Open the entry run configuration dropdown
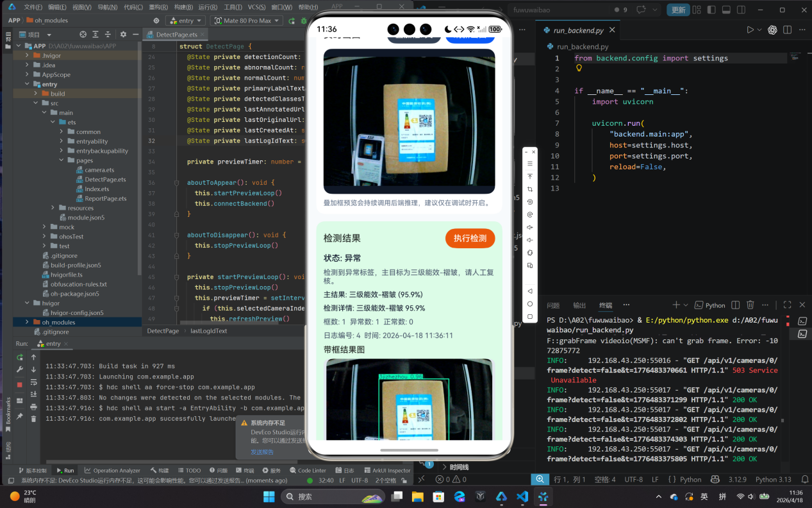Image resolution: width=812 pixels, height=508 pixels. click(x=185, y=21)
